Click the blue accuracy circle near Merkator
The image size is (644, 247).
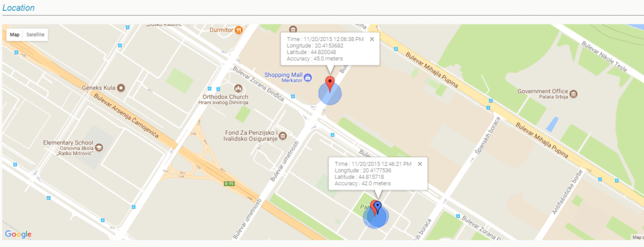click(x=330, y=94)
